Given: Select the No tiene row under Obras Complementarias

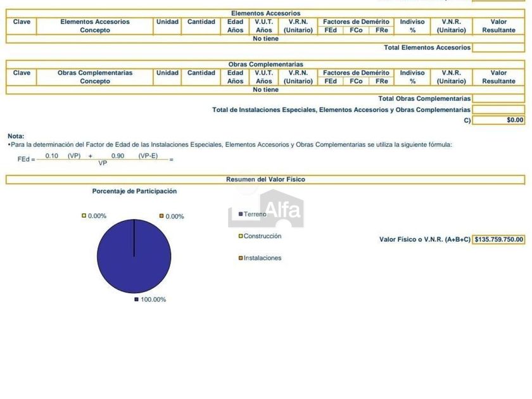Looking at the screenshot, I should point(265,90).
